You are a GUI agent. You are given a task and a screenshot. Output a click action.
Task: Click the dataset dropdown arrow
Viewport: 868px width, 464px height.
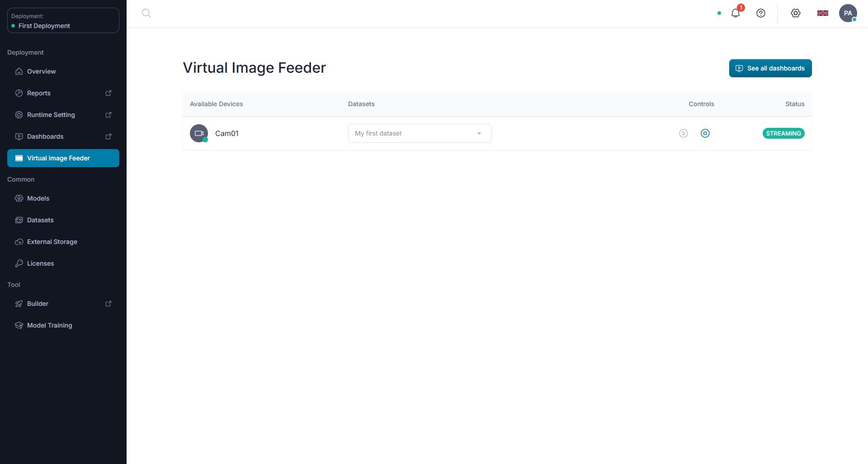point(479,133)
